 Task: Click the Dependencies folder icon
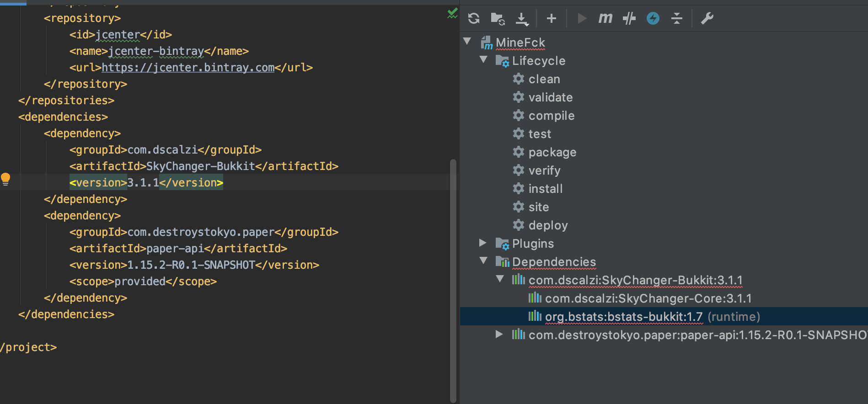(502, 262)
